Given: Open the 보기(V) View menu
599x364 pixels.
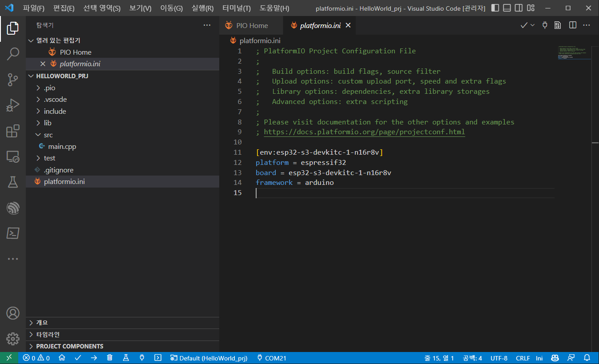Looking at the screenshot, I should point(141,8).
